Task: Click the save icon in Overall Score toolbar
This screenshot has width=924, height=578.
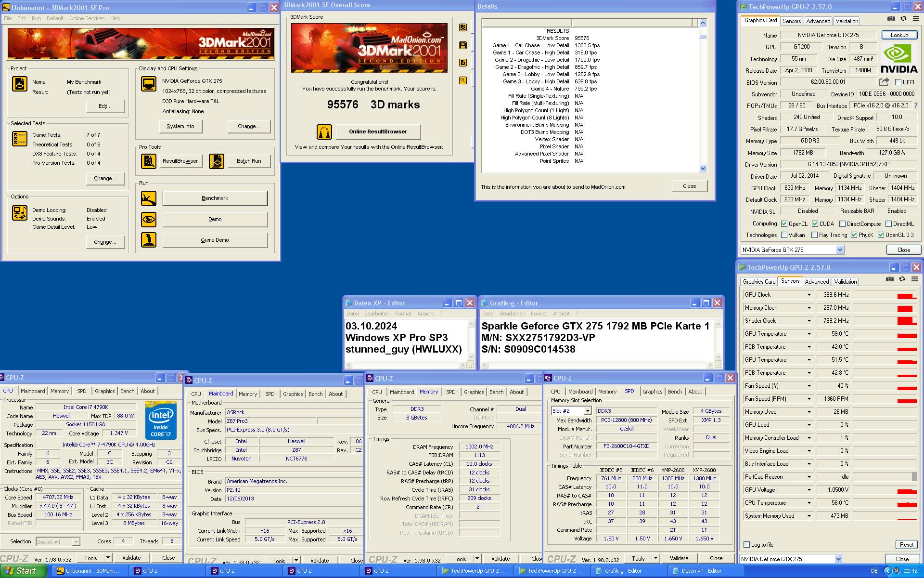Action: click(x=463, y=45)
